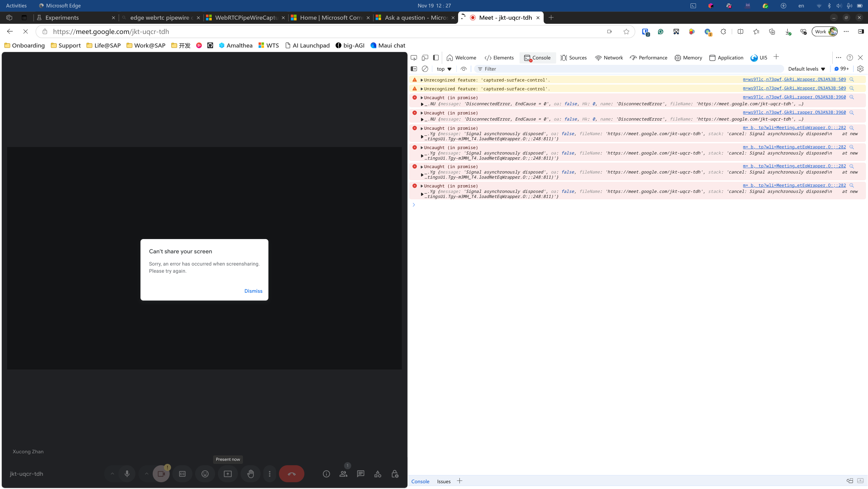
Task: Open the last source link ending 282
Action: (x=794, y=185)
